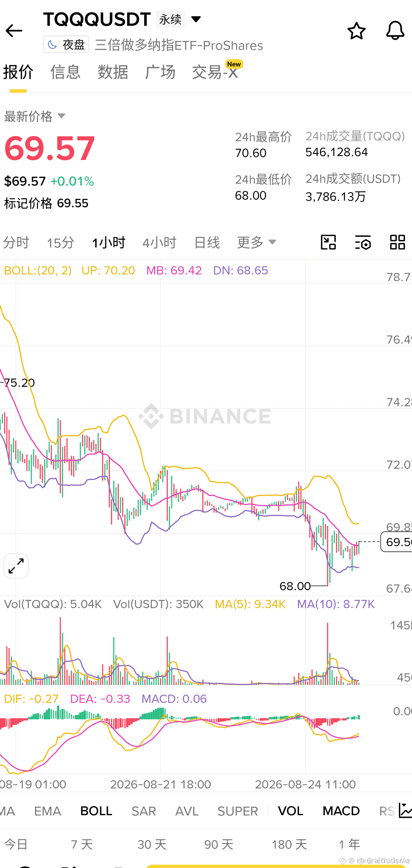Tap the 24h最高价 70.60 value
This screenshot has width=412, height=868.
click(x=251, y=153)
